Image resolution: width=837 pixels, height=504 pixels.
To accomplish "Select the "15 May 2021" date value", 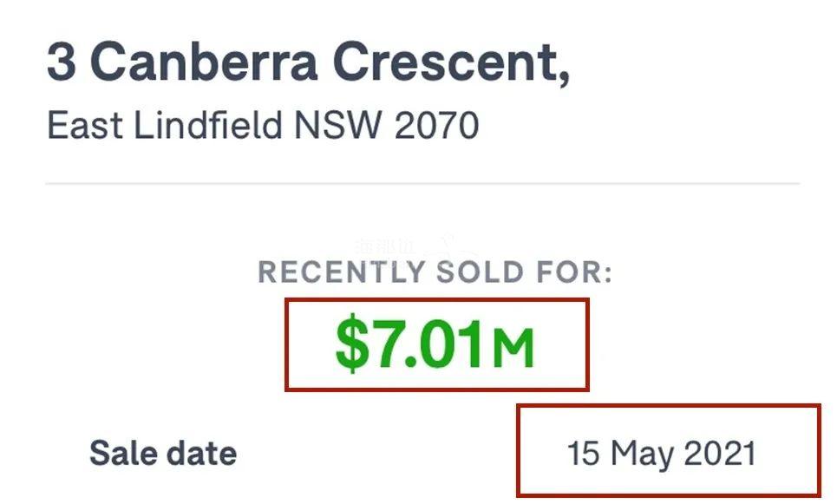I will 662,454.
